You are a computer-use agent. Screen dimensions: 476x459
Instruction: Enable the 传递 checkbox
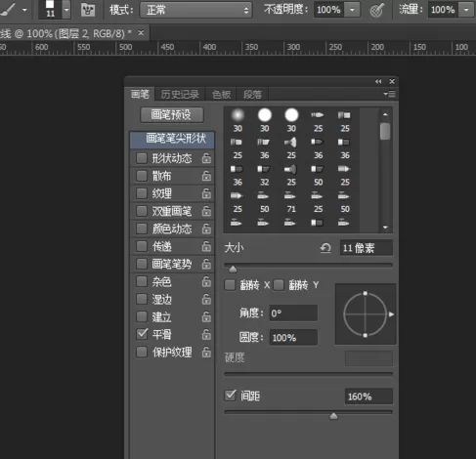[x=142, y=246]
